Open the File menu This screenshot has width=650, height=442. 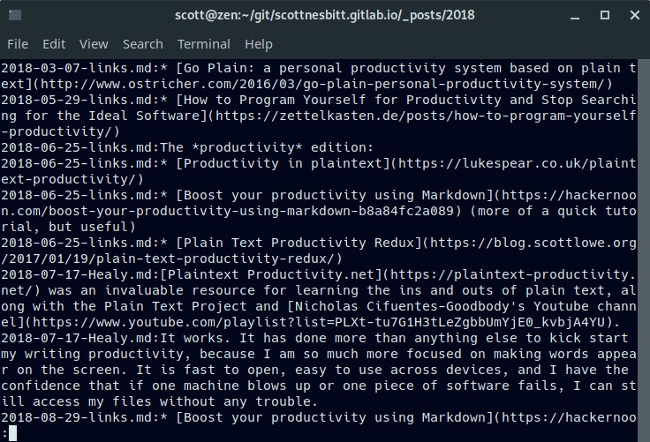pos(17,44)
